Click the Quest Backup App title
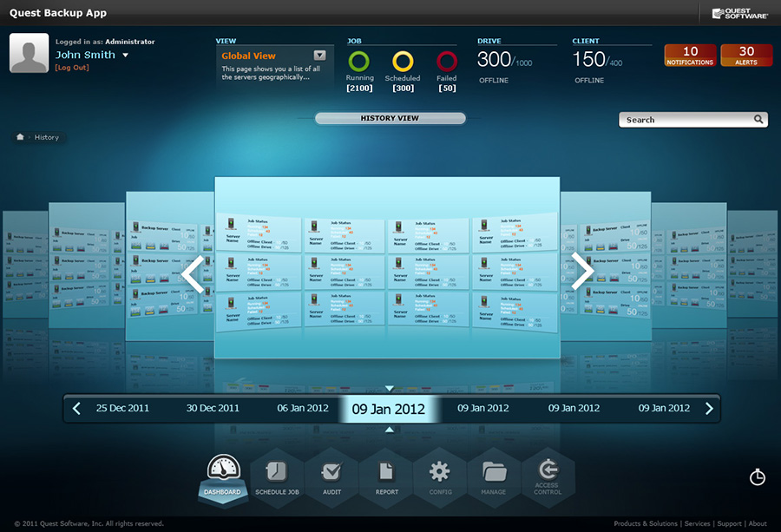781x532 pixels. pyautogui.click(x=58, y=13)
